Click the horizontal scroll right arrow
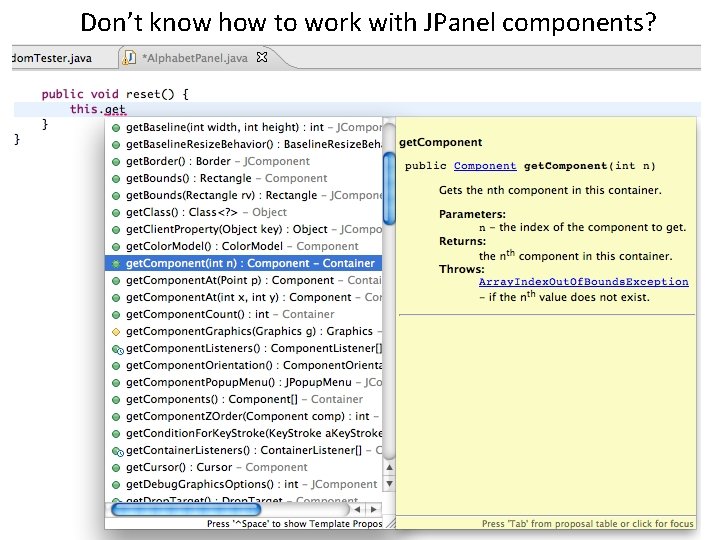This screenshot has height=540, width=720. 373,509
